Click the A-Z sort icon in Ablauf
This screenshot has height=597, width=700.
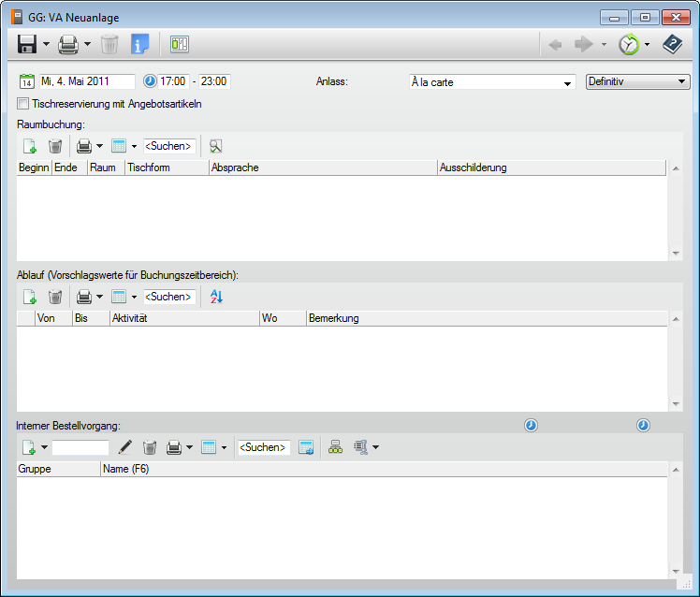coord(217,297)
